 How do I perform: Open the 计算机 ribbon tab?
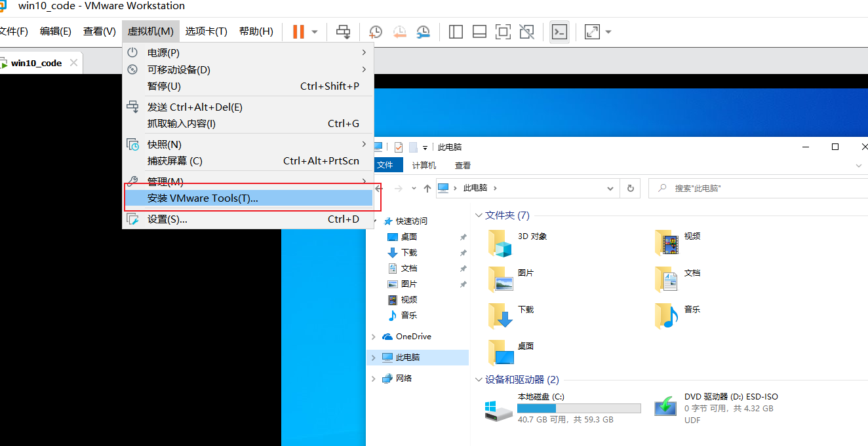click(x=424, y=165)
